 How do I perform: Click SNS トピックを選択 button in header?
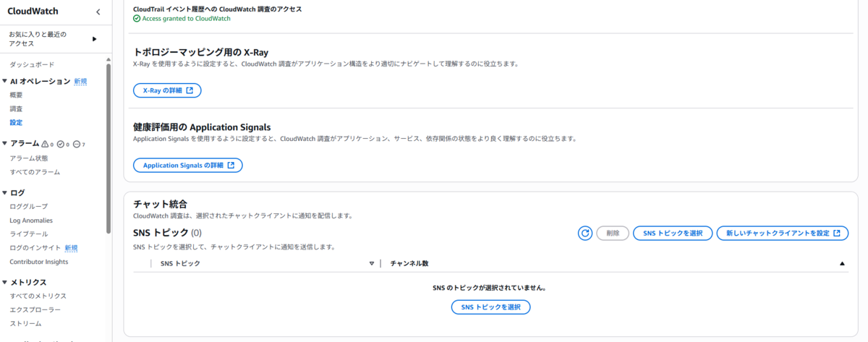tap(673, 233)
